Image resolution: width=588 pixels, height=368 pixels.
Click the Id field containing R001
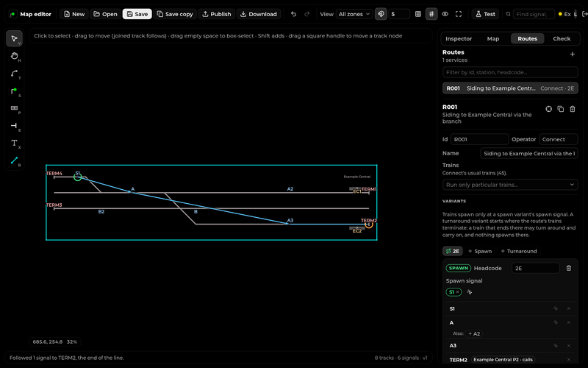tap(480, 139)
